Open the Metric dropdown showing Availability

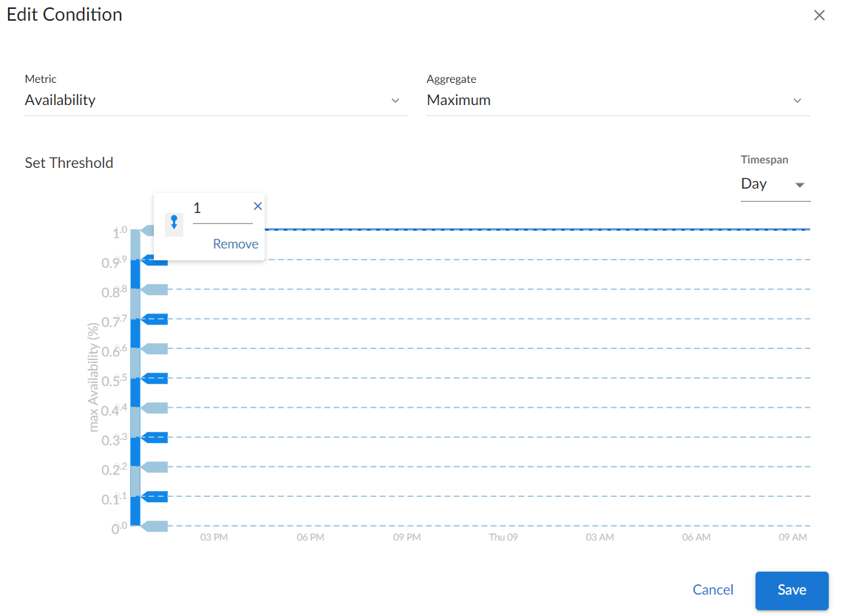tap(215, 101)
